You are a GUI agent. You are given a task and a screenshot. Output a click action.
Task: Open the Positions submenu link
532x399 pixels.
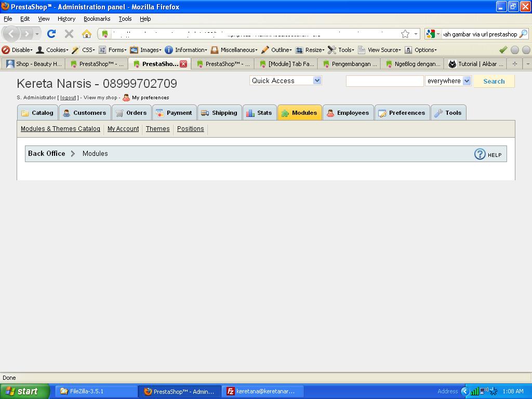pyautogui.click(x=191, y=129)
